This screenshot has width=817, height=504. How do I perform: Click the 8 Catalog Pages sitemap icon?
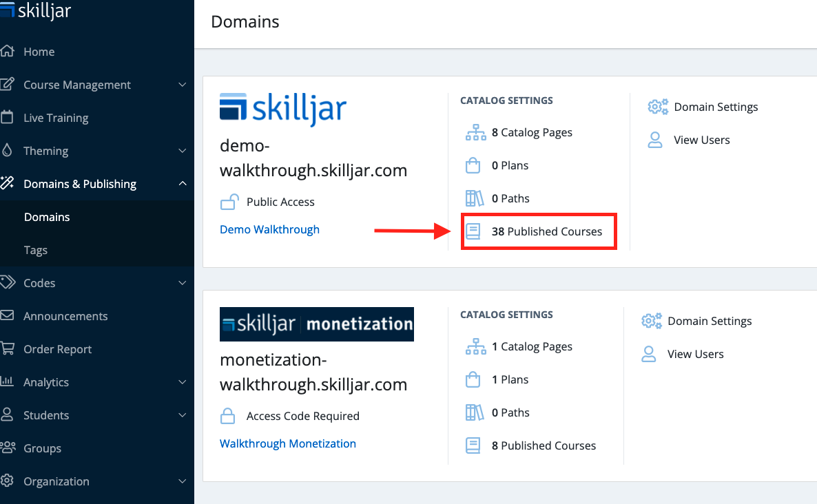click(476, 132)
